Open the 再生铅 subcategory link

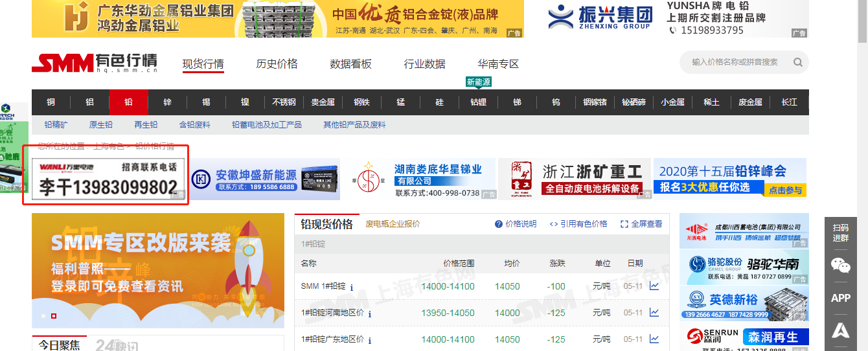coord(146,125)
